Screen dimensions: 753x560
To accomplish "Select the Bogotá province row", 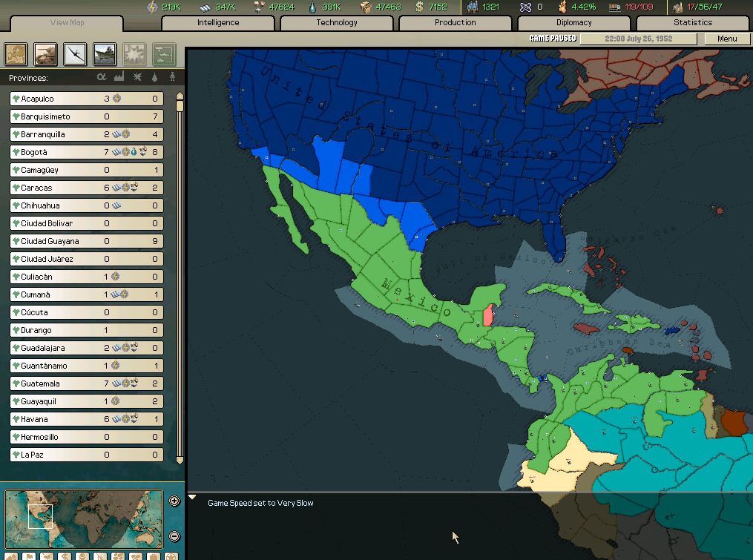I will (x=87, y=152).
